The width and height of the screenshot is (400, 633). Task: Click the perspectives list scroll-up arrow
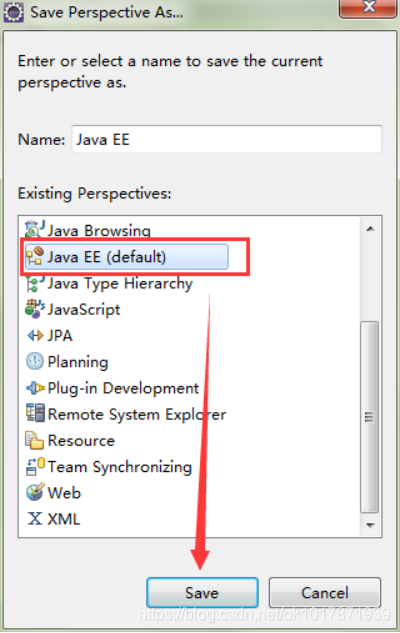(x=370, y=228)
